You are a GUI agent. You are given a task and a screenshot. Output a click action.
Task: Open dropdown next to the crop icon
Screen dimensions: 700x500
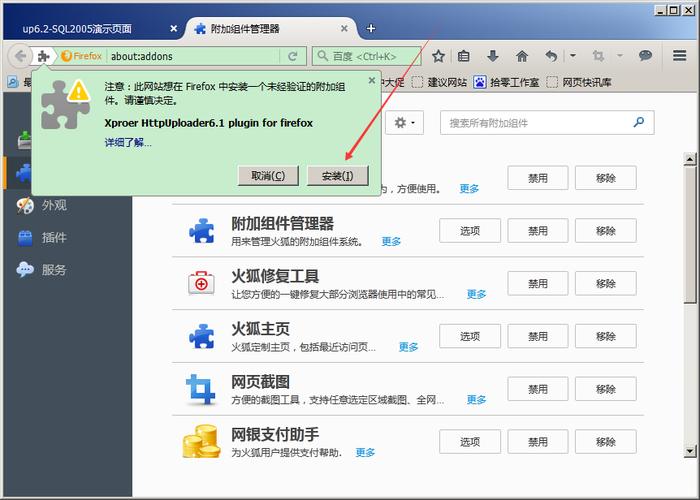620,56
